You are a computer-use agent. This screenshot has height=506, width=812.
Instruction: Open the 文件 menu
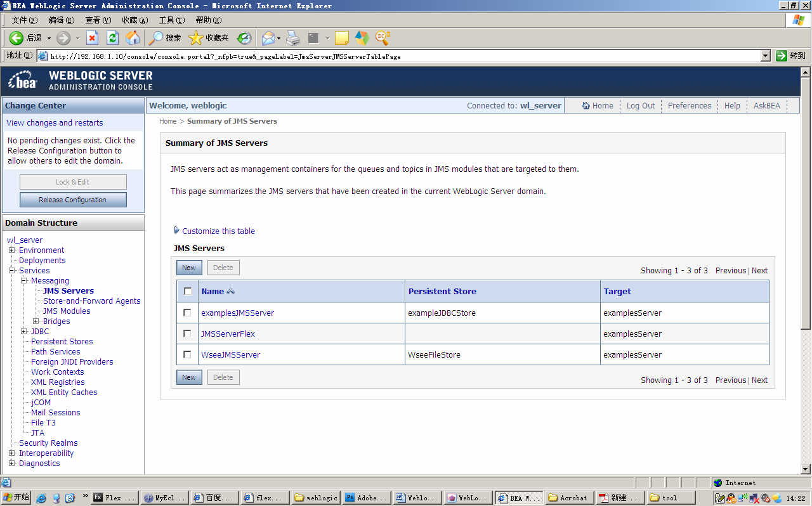pyautogui.click(x=25, y=20)
